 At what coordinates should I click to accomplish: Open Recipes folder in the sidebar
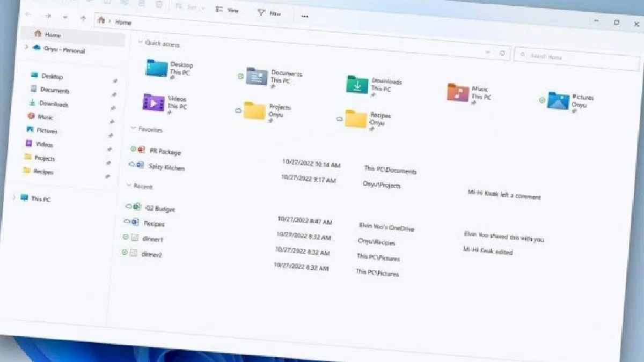pyautogui.click(x=38, y=171)
